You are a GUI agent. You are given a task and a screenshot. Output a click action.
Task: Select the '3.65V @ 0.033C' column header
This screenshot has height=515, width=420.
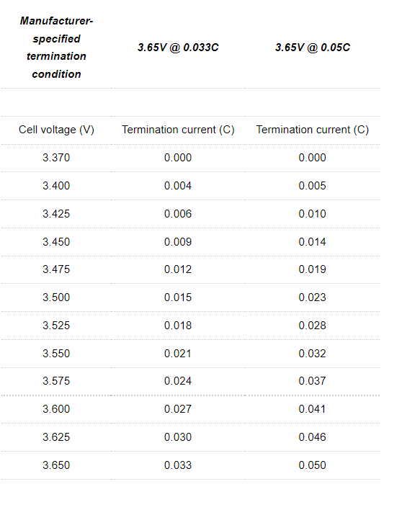pos(178,48)
